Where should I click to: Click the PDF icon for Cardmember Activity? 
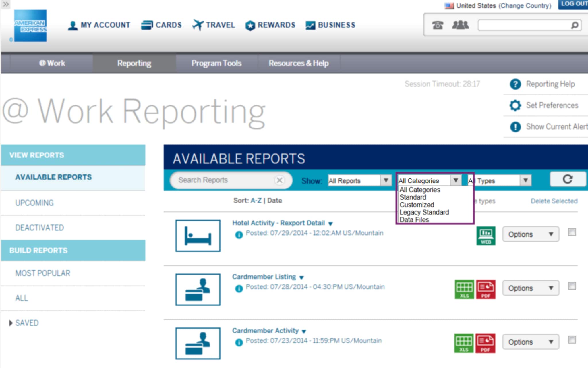[486, 343]
